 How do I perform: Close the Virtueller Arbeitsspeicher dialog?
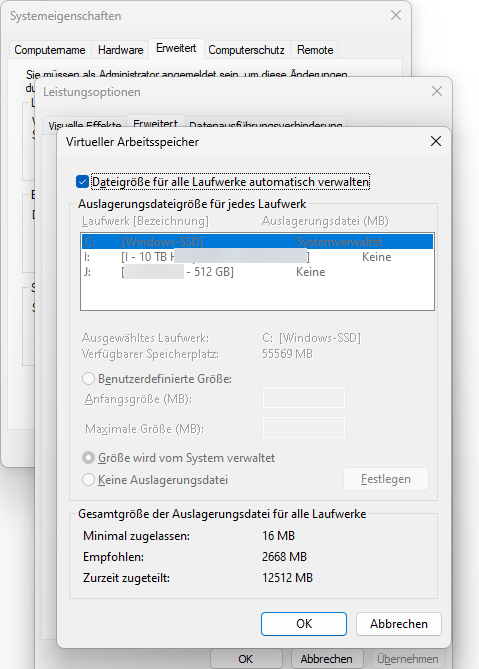[x=435, y=141]
